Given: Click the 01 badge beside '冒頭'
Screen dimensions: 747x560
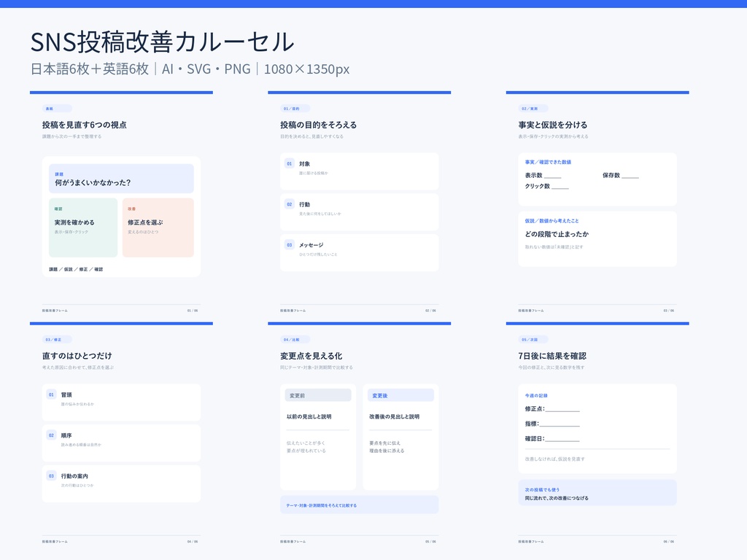Looking at the screenshot, I should tap(51, 394).
